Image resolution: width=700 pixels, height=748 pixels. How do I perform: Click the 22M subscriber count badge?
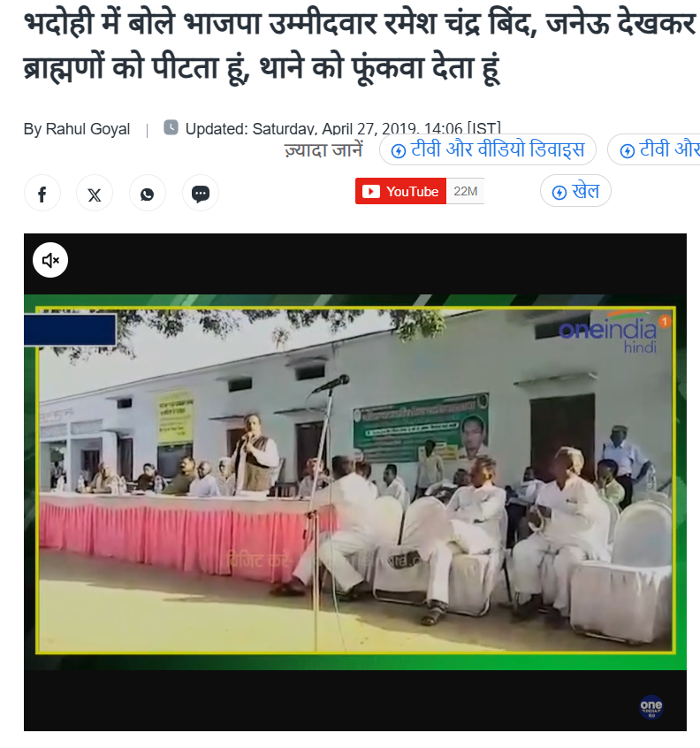pyautogui.click(x=465, y=191)
